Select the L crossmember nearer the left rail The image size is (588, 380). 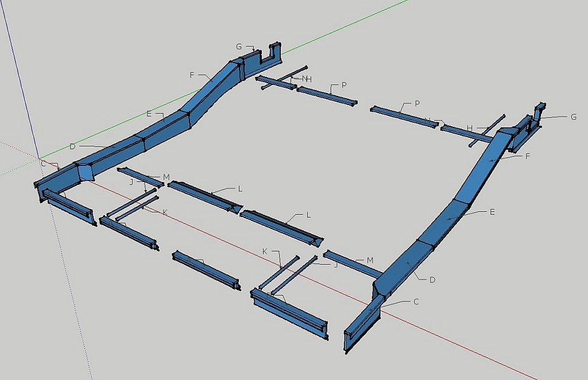click(205, 197)
